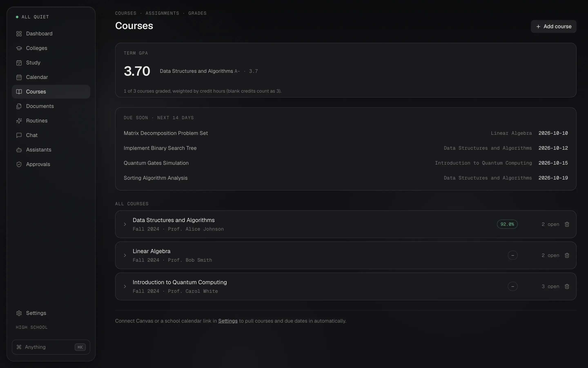The width and height of the screenshot is (588, 368).
Task: Click the Colleges graduation cap icon
Action: click(19, 48)
